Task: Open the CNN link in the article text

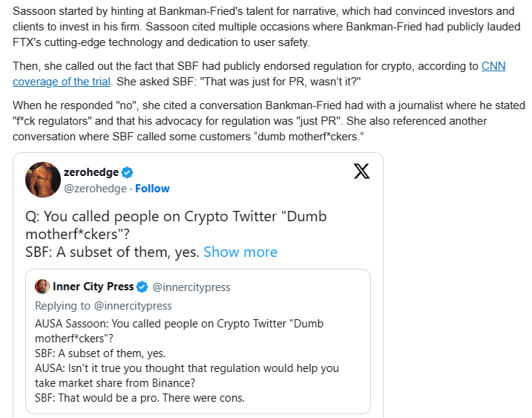Action: point(493,66)
